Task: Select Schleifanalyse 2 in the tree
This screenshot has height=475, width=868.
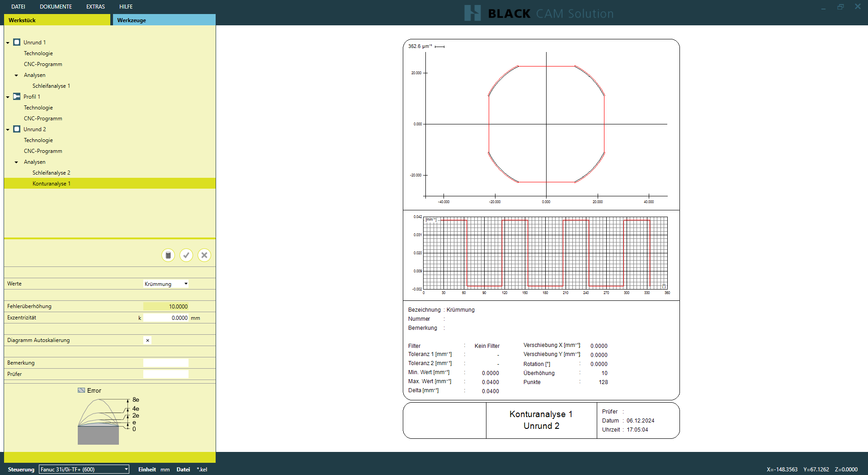Action: pos(51,172)
